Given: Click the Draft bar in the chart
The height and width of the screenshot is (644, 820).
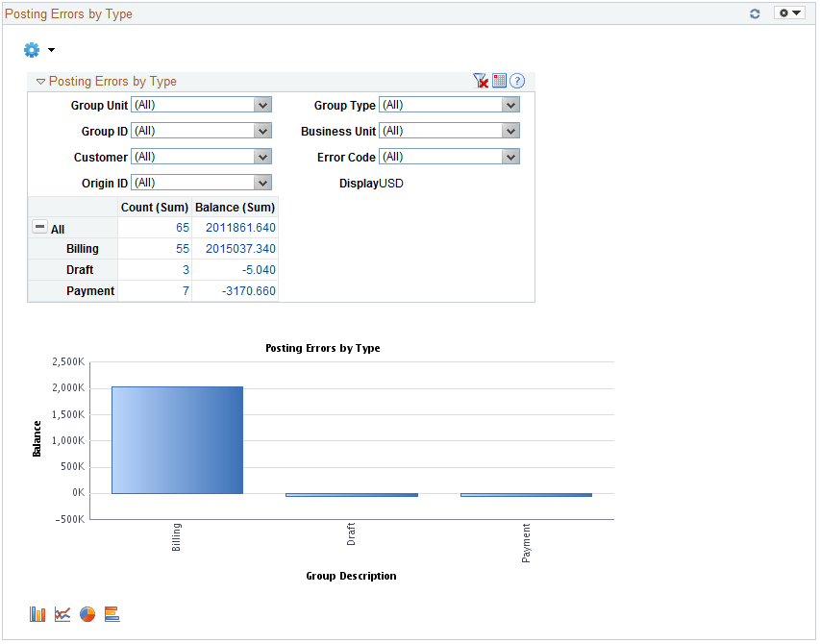Looking at the screenshot, I should (x=352, y=494).
